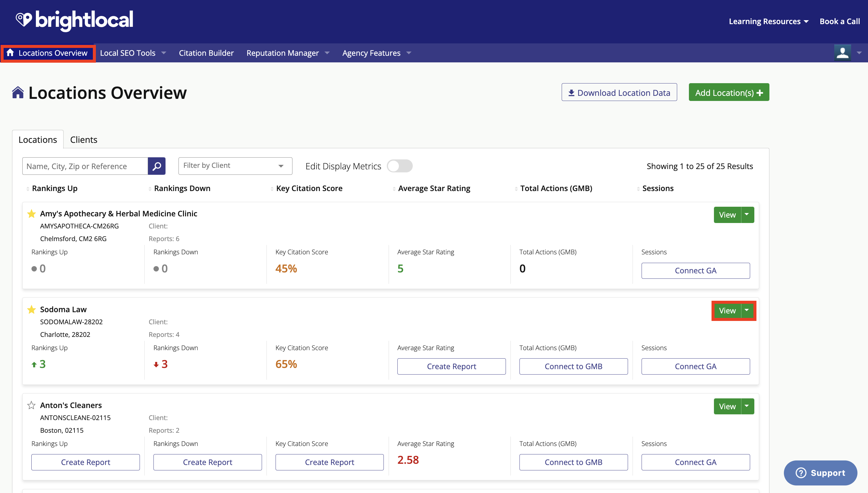
Task: Click the Add Location(s) button
Action: pyautogui.click(x=729, y=93)
